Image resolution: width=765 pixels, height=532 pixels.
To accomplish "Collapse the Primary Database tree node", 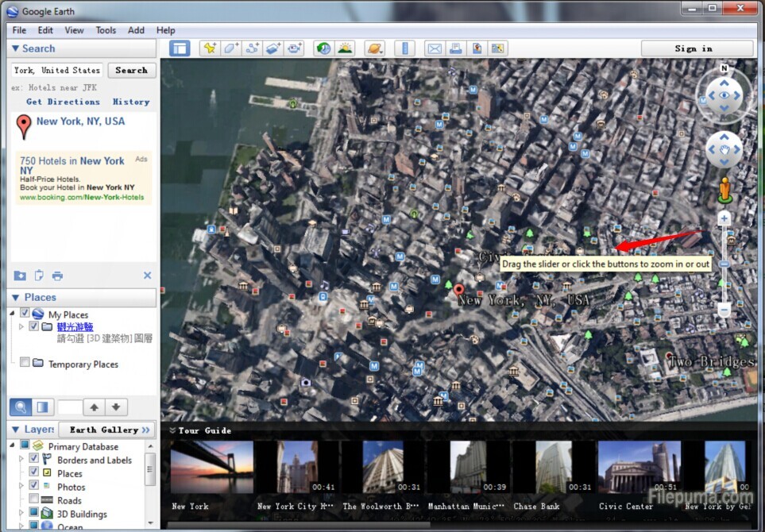I will click(12, 445).
